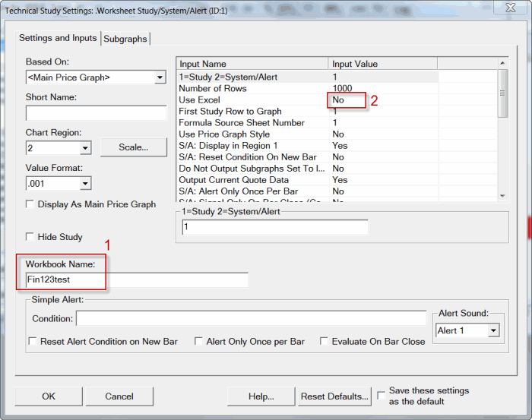Toggle the Hide Study checkbox
Viewport: 532px width, 420px height.
coord(30,237)
